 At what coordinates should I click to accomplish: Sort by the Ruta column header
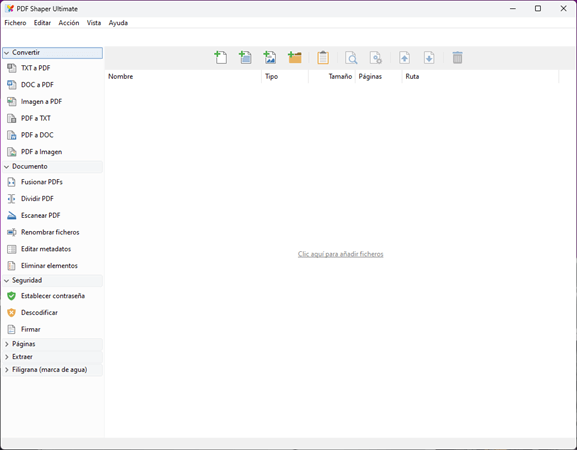click(480, 77)
